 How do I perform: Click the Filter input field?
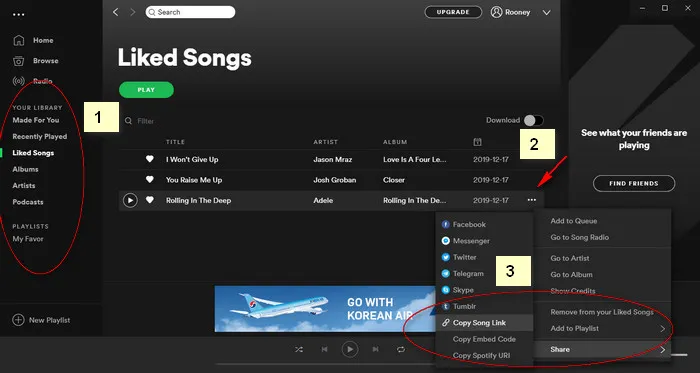146,121
